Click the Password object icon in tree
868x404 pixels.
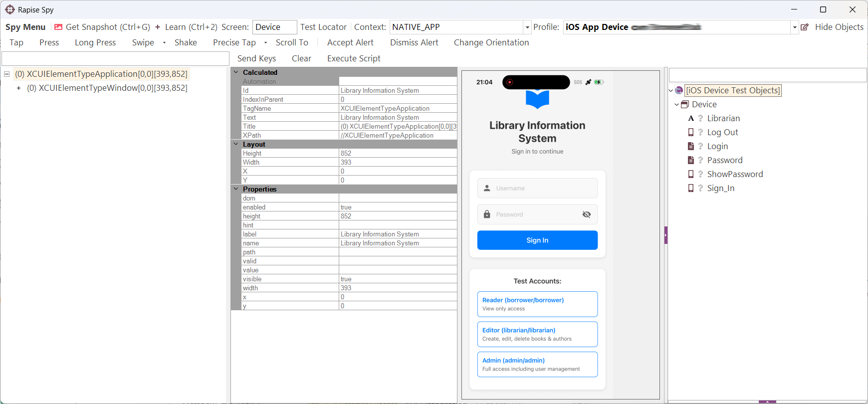click(691, 160)
